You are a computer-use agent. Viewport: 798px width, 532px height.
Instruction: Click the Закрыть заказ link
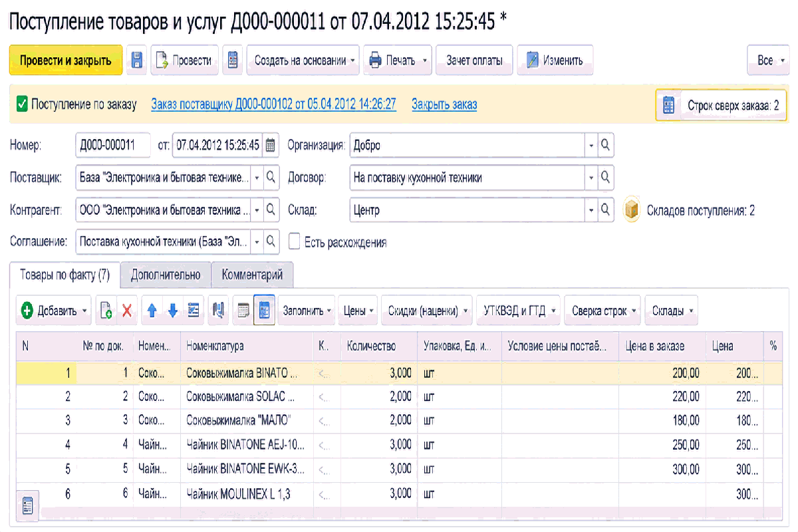click(444, 104)
